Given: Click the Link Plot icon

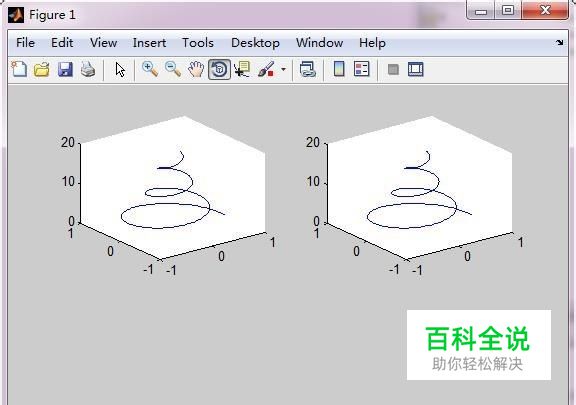Looking at the screenshot, I should (x=307, y=69).
